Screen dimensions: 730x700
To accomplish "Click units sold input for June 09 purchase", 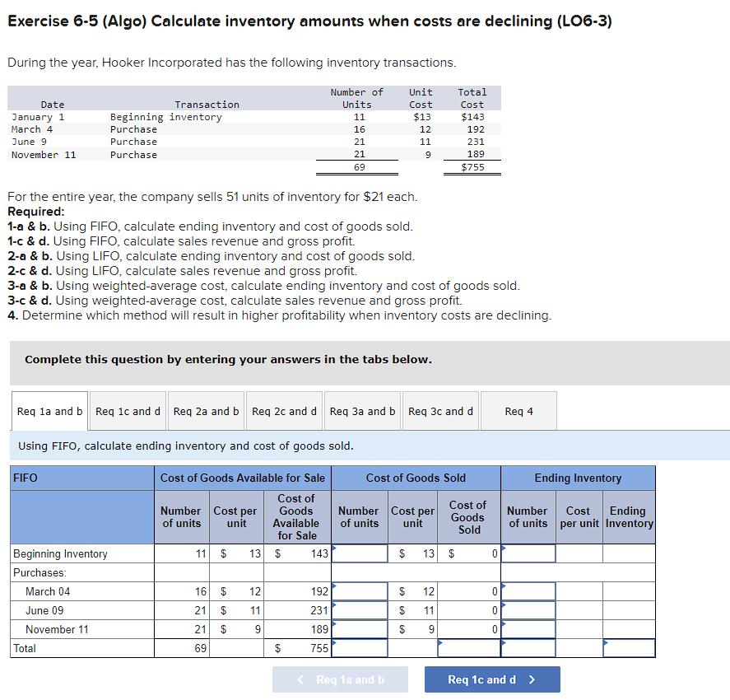I will 359,609.
